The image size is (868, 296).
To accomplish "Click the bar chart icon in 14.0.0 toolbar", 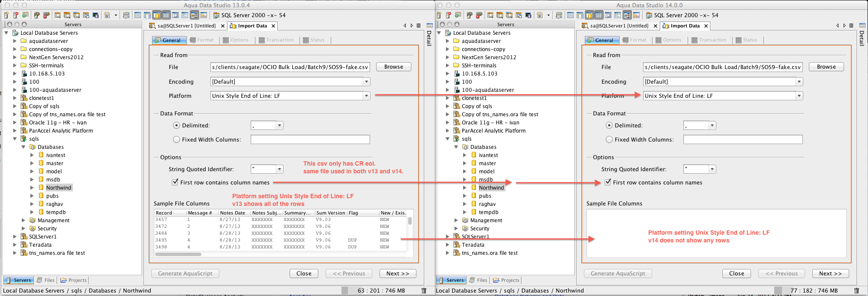I will (x=636, y=15).
